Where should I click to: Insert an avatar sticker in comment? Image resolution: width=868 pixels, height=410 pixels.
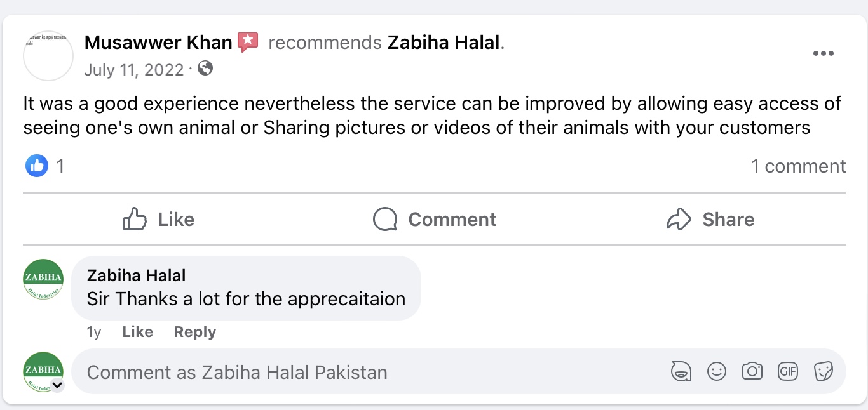pyautogui.click(x=681, y=371)
